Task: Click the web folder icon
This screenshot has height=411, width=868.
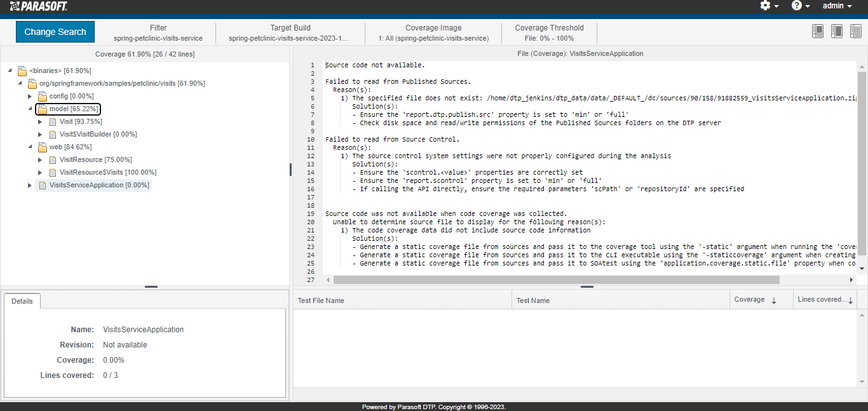Action: tap(43, 147)
